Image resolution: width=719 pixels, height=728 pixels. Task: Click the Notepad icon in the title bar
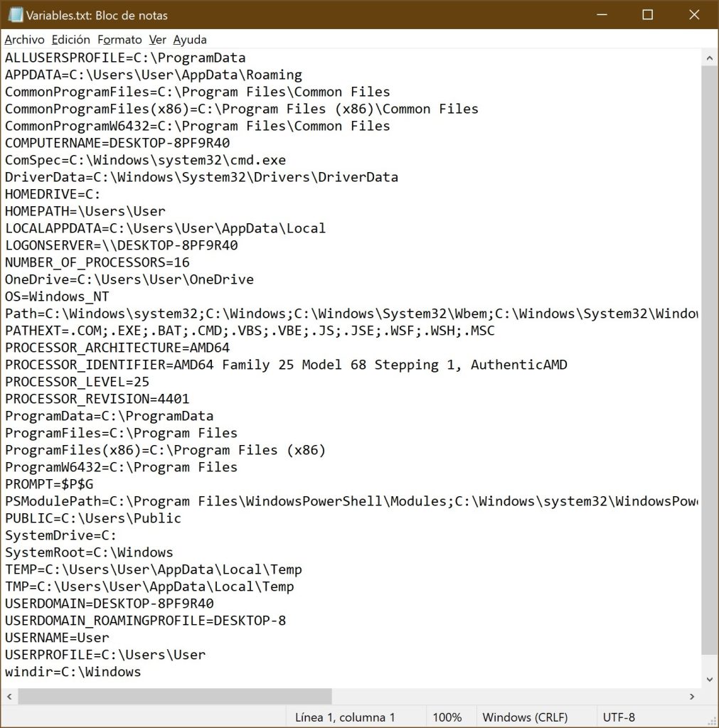[x=16, y=14]
